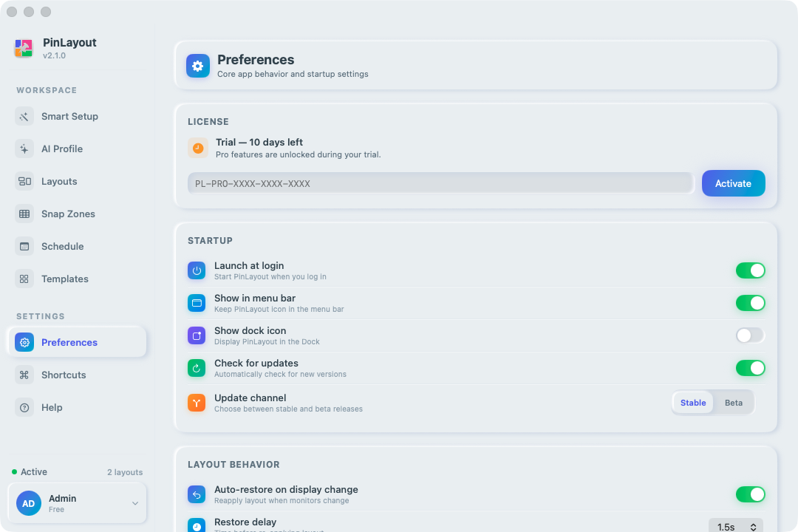Click the Admin Free account card
The width and height of the screenshot is (798, 532).
pyautogui.click(x=78, y=503)
